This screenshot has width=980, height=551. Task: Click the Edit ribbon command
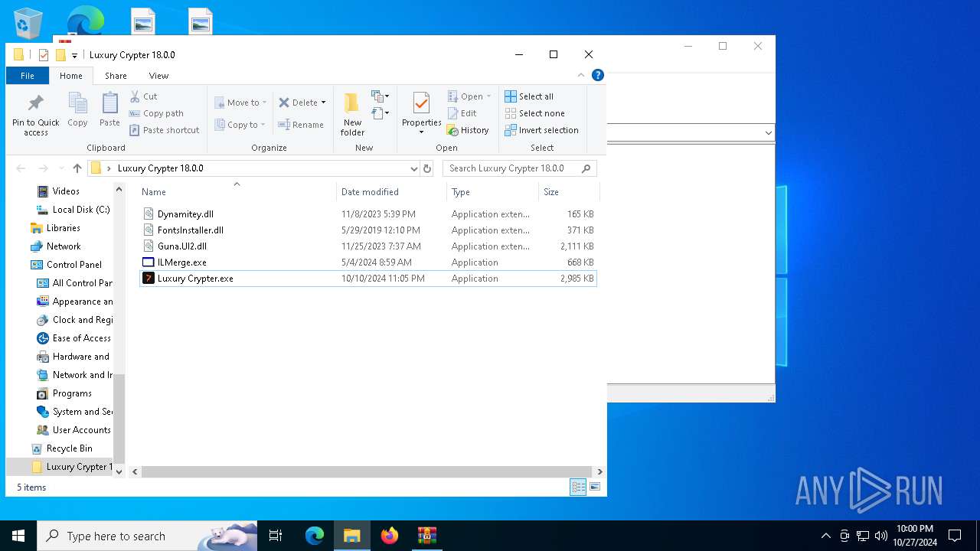[462, 113]
